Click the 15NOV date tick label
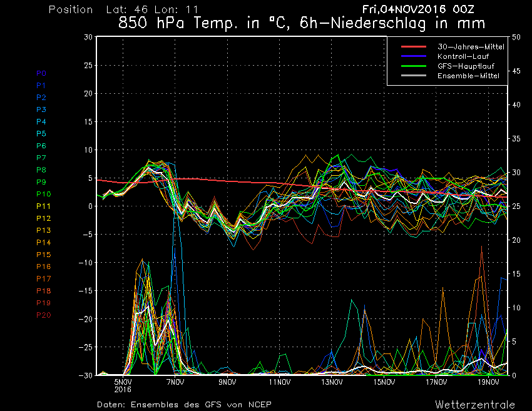The width and height of the screenshot is (532, 411). click(x=384, y=382)
